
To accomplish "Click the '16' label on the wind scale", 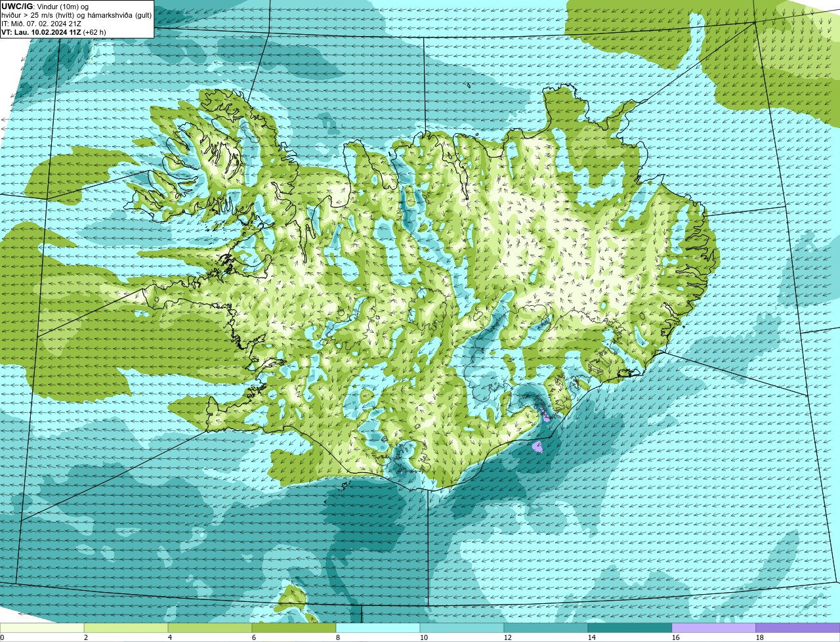I will click(676, 637).
